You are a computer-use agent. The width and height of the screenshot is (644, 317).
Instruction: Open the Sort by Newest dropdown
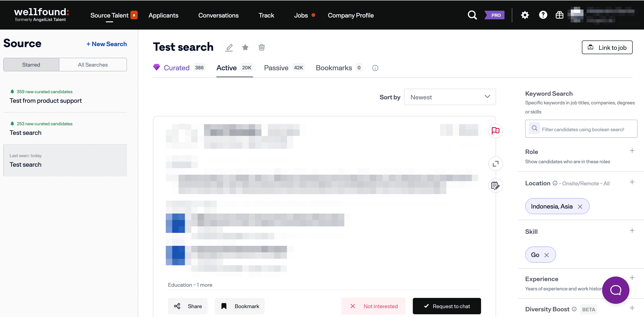pos(450,97)
